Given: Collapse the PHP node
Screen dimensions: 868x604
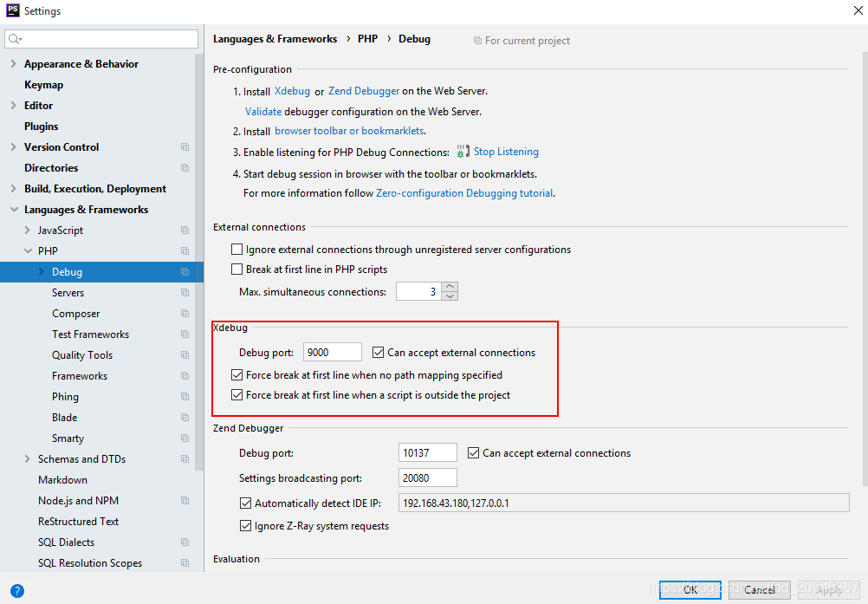Looking at the screenshot, I should coord(28,250).
